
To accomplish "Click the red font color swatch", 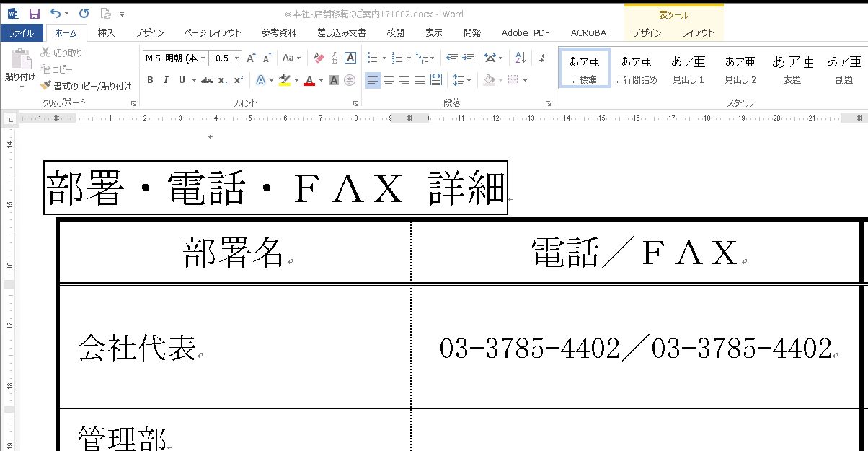I will (x=309, y=80).
